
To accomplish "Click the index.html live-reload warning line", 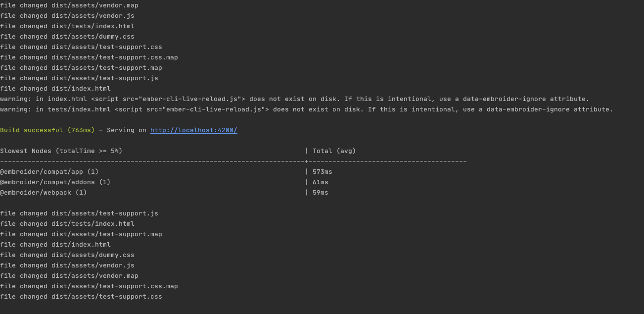I will (295, 99).
